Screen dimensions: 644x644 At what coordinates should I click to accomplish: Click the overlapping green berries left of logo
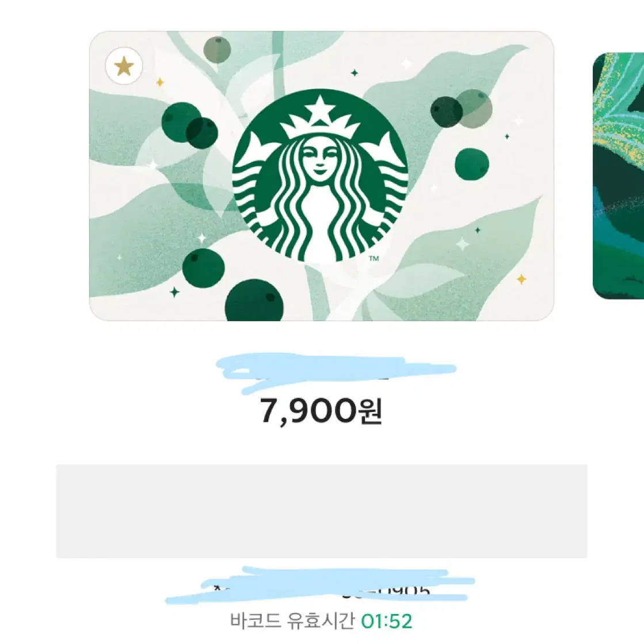point(189,125)
